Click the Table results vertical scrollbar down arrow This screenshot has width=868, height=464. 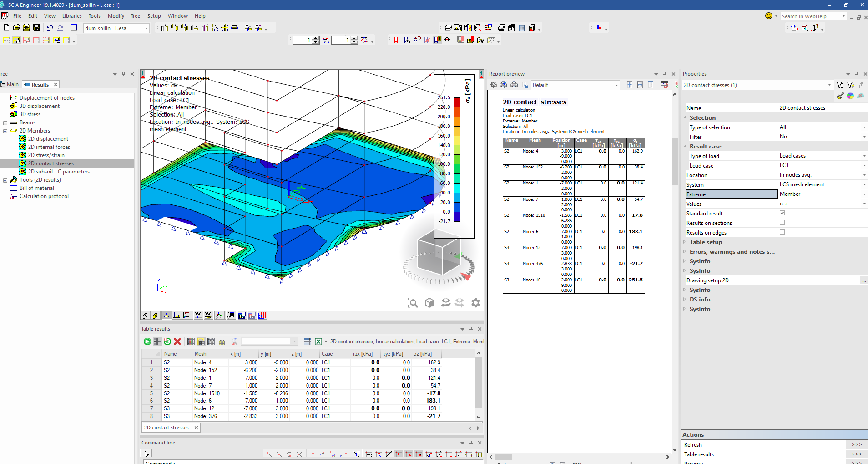(x=479, y=417)
